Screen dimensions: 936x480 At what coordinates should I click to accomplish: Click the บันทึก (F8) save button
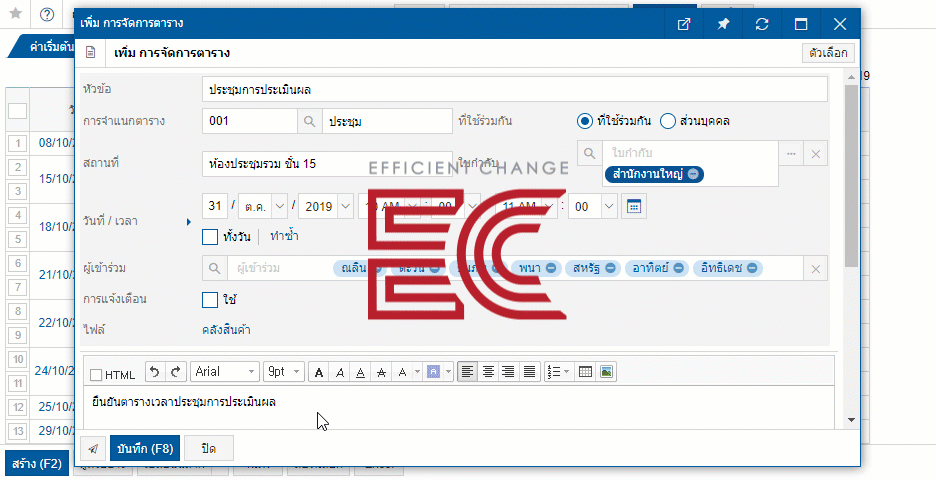(145, 448)
